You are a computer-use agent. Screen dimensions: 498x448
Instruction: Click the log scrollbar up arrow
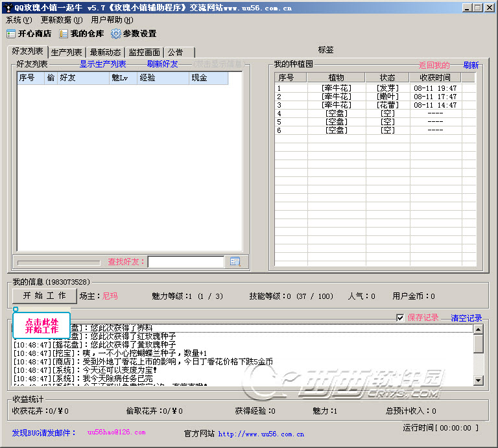pos(479,329)
